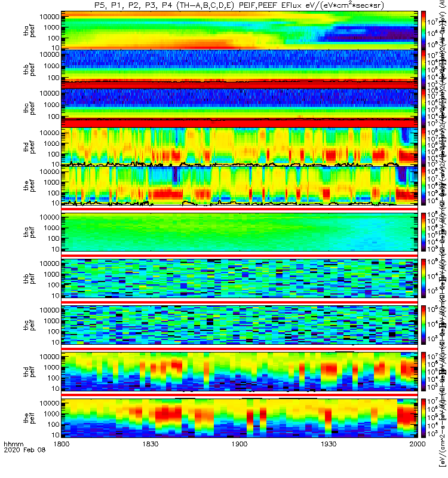The height and width of the screenshot is (478, 448).
Task: Click the "100" energy tick of thc peef panel
Action: pos(53,117)
